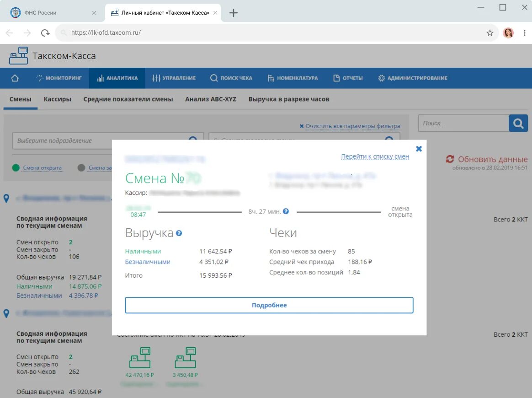Click green Смена открыта status dot

point(16,168)
